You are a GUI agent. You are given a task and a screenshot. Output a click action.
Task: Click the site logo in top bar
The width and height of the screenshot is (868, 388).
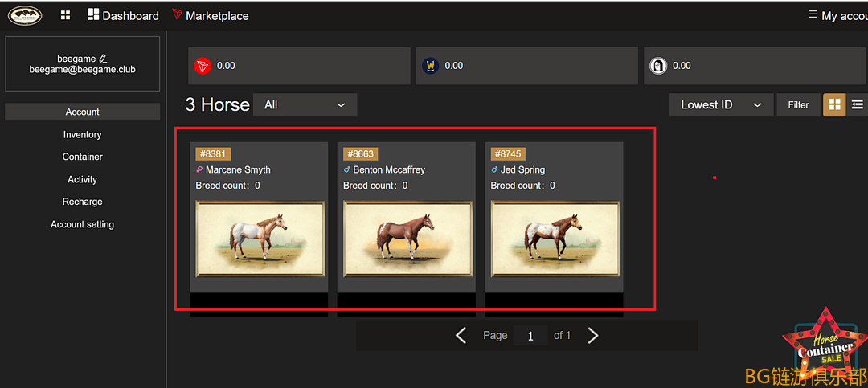coord(24,15)
